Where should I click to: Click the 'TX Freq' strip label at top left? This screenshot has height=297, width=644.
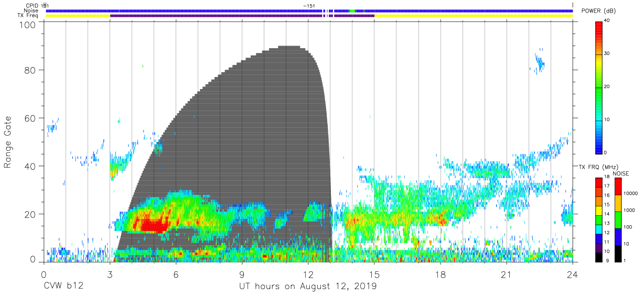[x=28, y=16]
